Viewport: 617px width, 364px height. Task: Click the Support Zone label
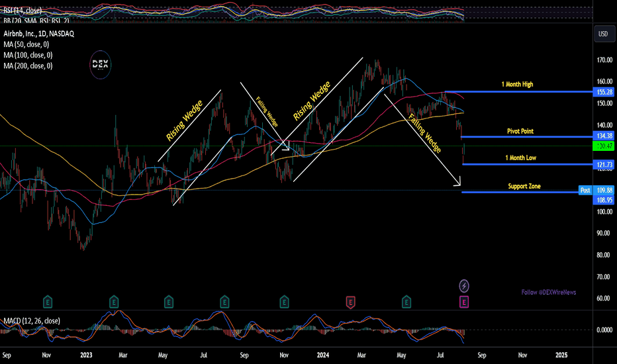point(524,186)
